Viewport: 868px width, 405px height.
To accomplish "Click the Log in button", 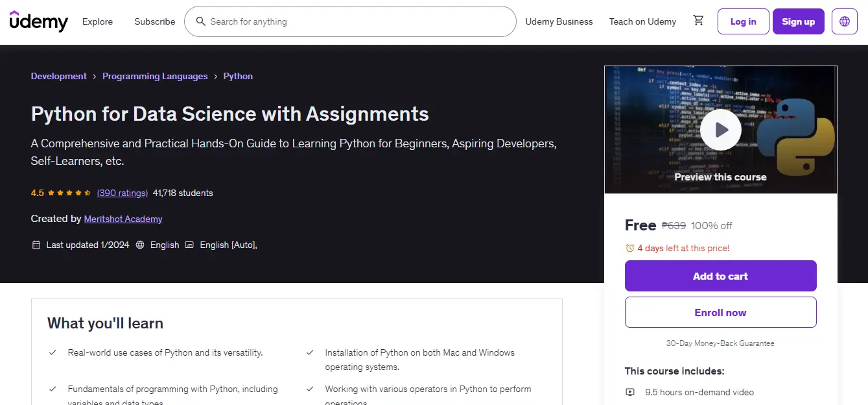I will pyautogui.click(x=743, y=21).
